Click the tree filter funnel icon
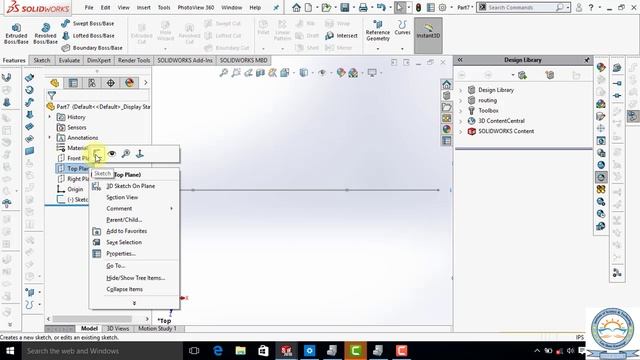Viewport: 640px width, 360px height. 51,96
